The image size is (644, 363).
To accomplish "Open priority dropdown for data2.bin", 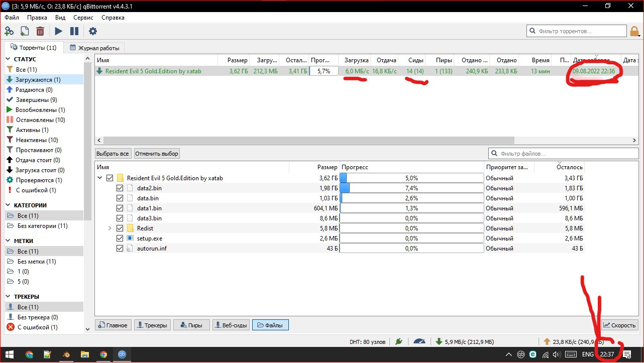I will pyautogui.click(x=509, y=188).
